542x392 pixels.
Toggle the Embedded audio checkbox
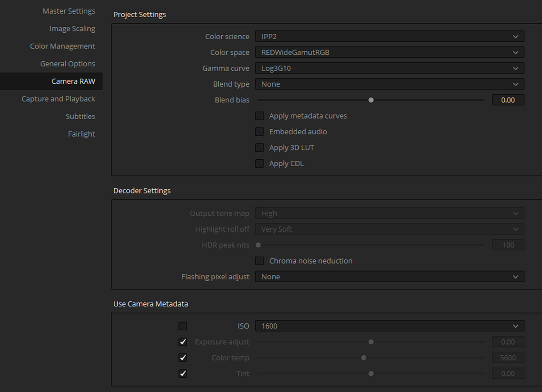tap(259, 132)
